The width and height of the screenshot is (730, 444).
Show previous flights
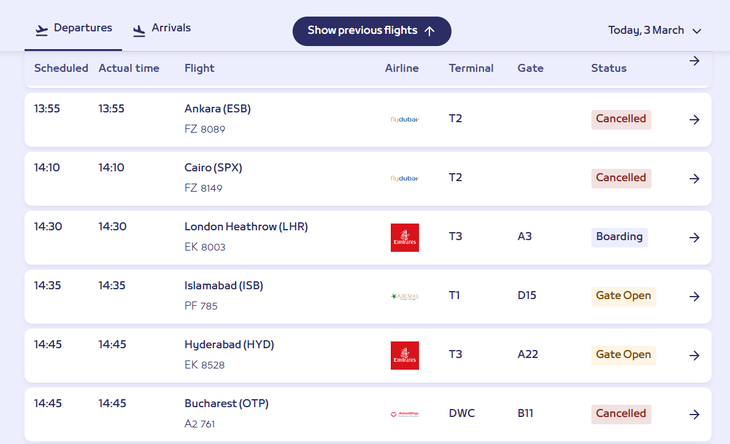tap(371, 31)
